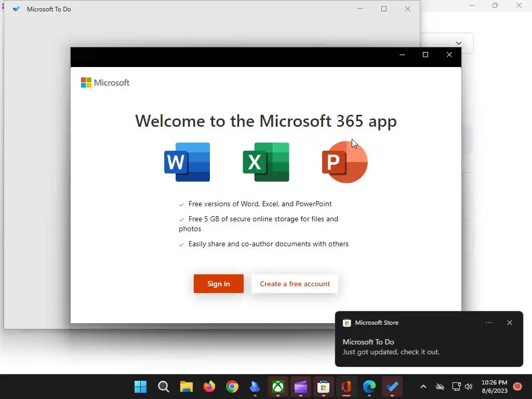Screen dimensions: 532x399
Task: Expand the dropdown chevron in background window
Action: pyautogui.click(x=459, y=43)
